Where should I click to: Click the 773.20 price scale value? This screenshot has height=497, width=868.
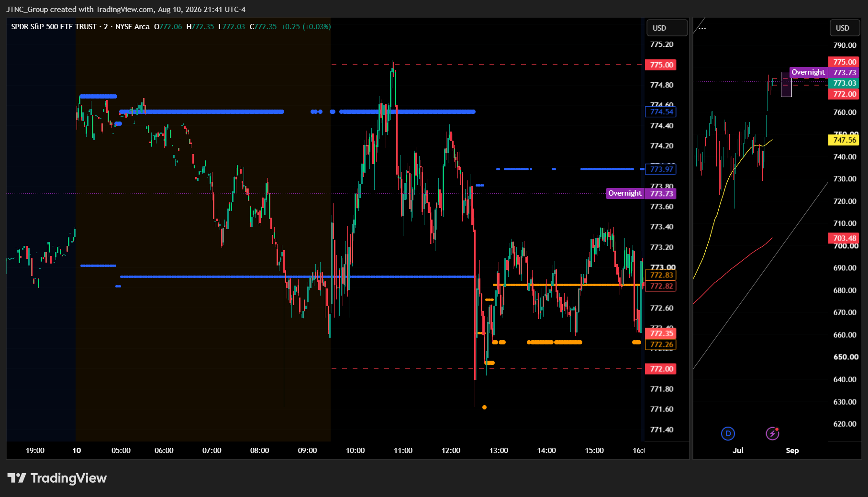pyautogui.click(x=662, y=247)
